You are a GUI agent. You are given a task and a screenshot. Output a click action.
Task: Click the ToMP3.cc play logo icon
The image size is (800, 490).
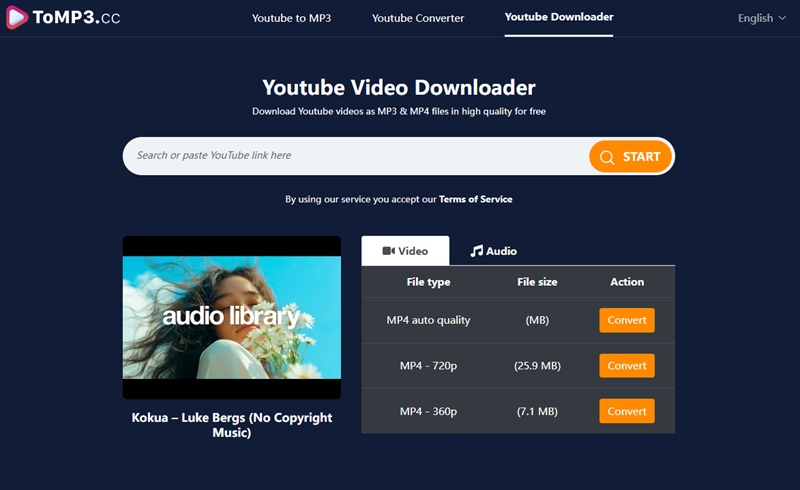pyautogui.click(x=16, y=17)
